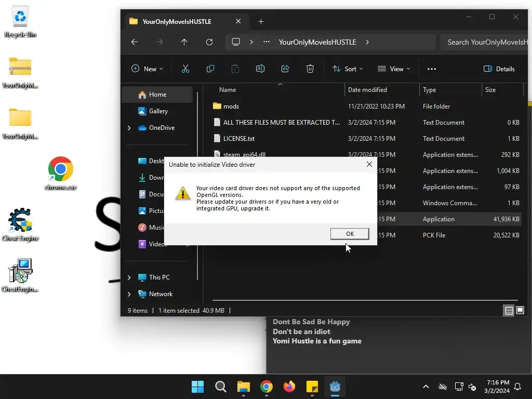Open File Explorer from the taskbar
Image resolution: width=532 pixels, height=399 pixels.
(x=244, y=387)
